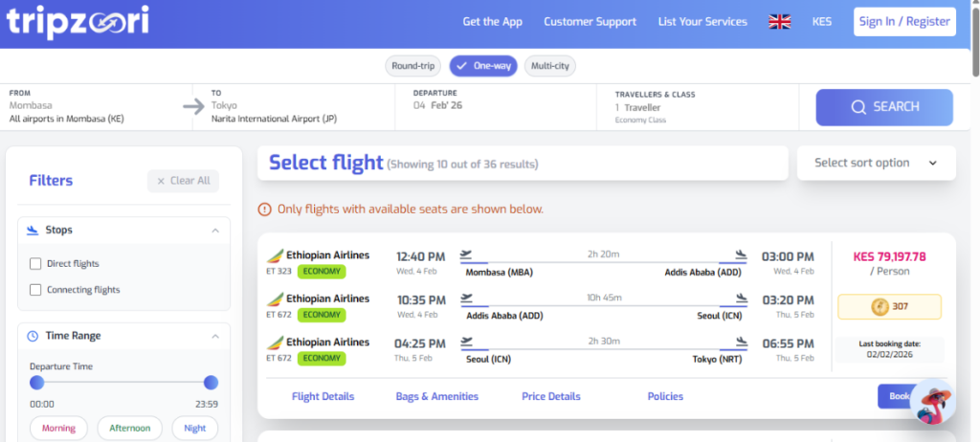
Task: Click the warning icon beside available seats notice
Action: coord(265,209)
